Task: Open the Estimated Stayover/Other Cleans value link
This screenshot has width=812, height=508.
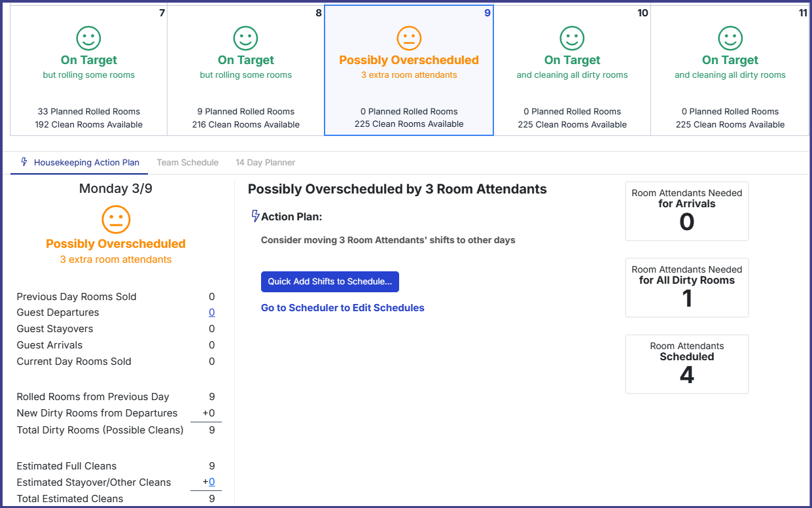Action: pos(211,483)
